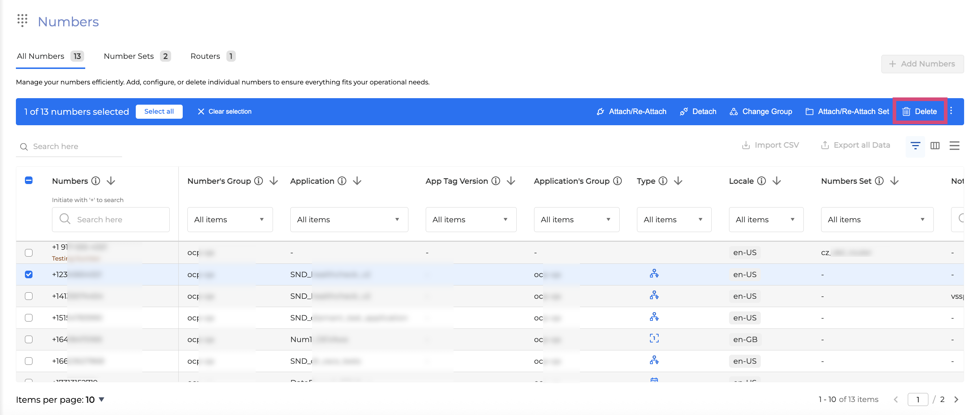
Task: Check the +164 number row checkbox
Action: [x=29, y=339]
